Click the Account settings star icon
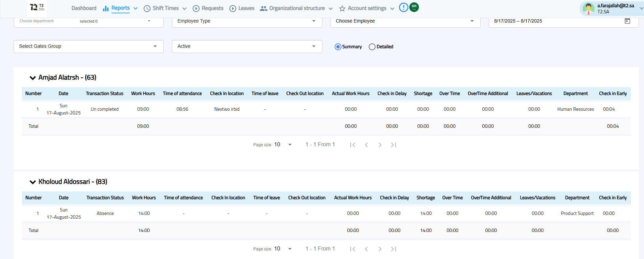The image size is (644, 259). pyautogui.click(x=342, y=9)
